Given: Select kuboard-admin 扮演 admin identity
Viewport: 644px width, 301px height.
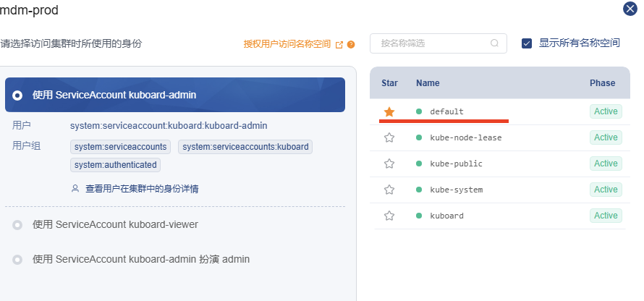Looking at the screenshot, I should coord(17,260).
